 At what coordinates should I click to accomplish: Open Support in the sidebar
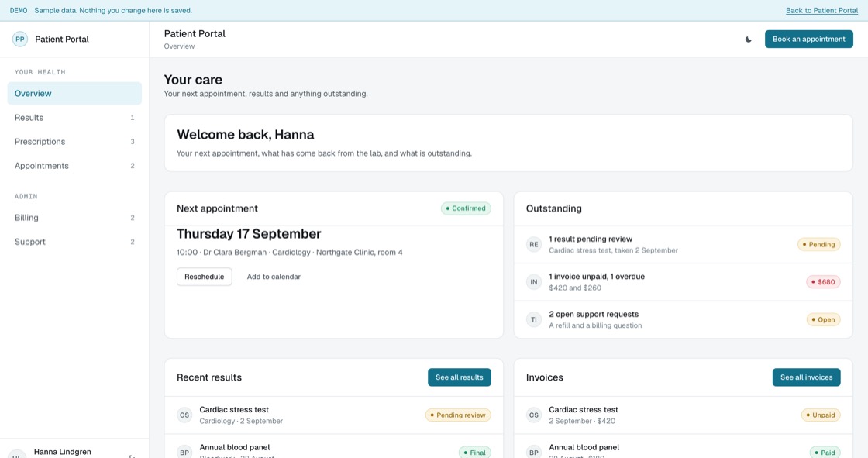click(x=74, y=242)
